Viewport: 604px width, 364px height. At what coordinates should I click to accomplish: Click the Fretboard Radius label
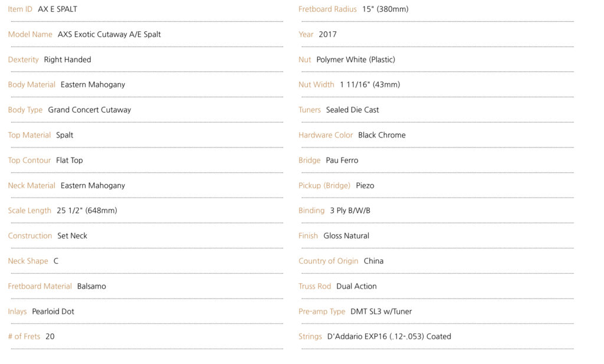[327, 9]
